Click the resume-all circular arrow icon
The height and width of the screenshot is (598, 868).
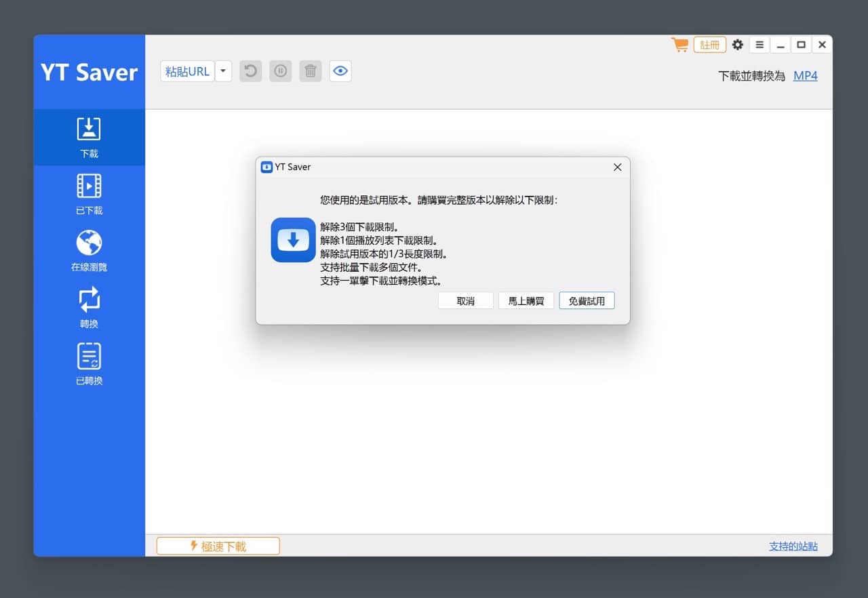tap(251, 71)
